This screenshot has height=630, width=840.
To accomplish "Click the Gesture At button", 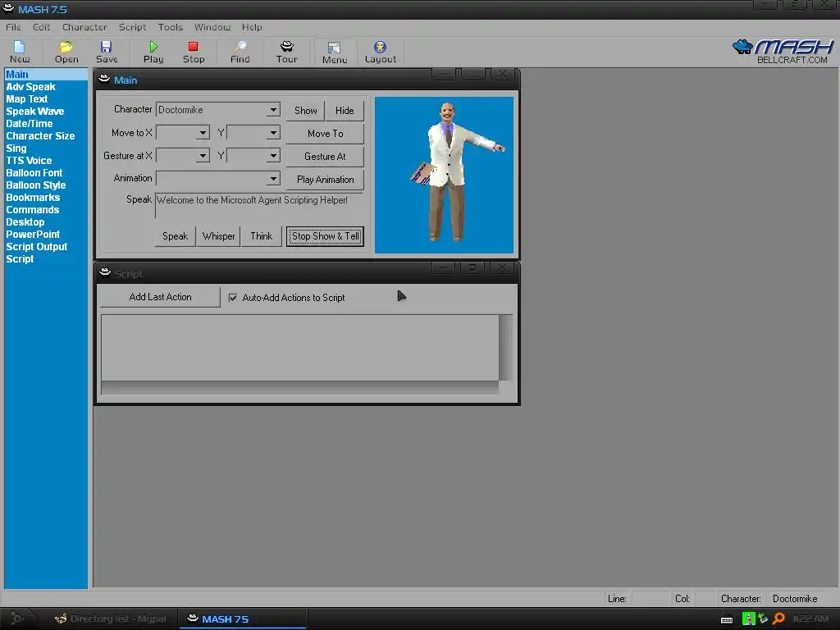I will click(x=325, y=157).
